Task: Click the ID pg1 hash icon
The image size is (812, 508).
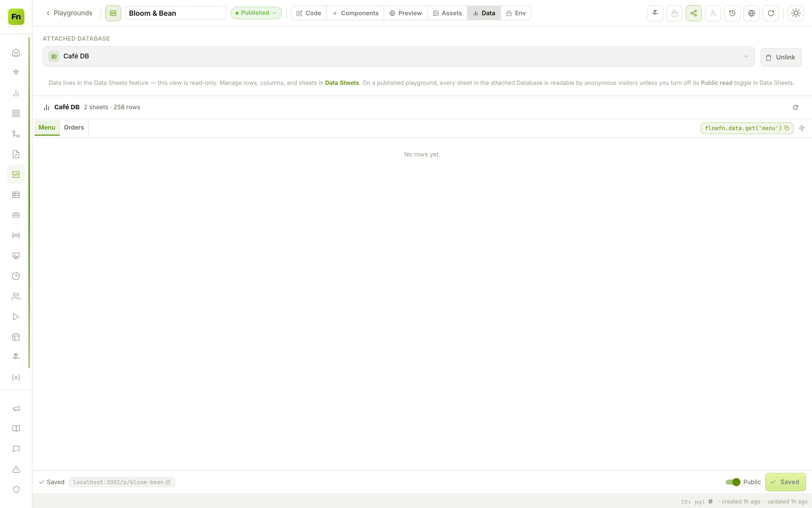Action: point(710,502)
